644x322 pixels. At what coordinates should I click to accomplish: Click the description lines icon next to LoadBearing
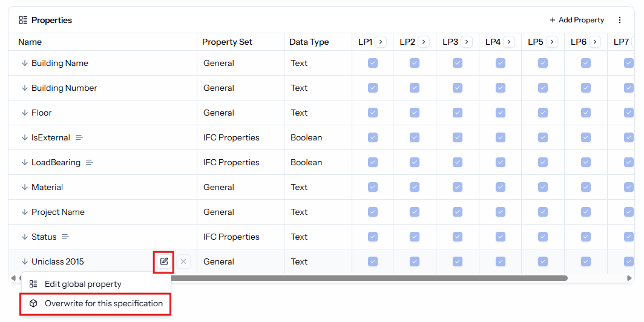pyautogui.click(x=90, y=163)
